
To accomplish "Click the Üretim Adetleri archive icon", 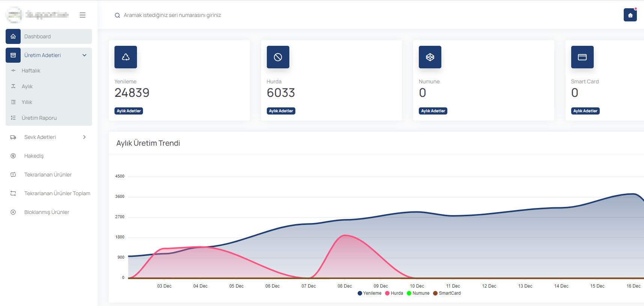I will tap(13, 55).
